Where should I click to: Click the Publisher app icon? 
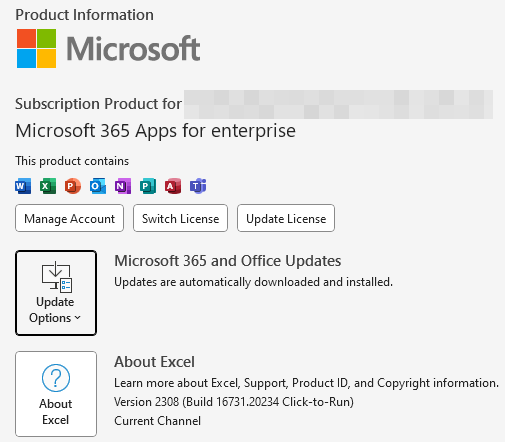tap(148, 186)
